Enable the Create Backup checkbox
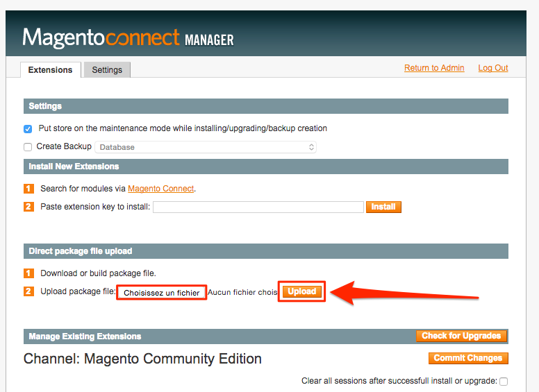The image size is (539, 392). (x=28, y=147)
